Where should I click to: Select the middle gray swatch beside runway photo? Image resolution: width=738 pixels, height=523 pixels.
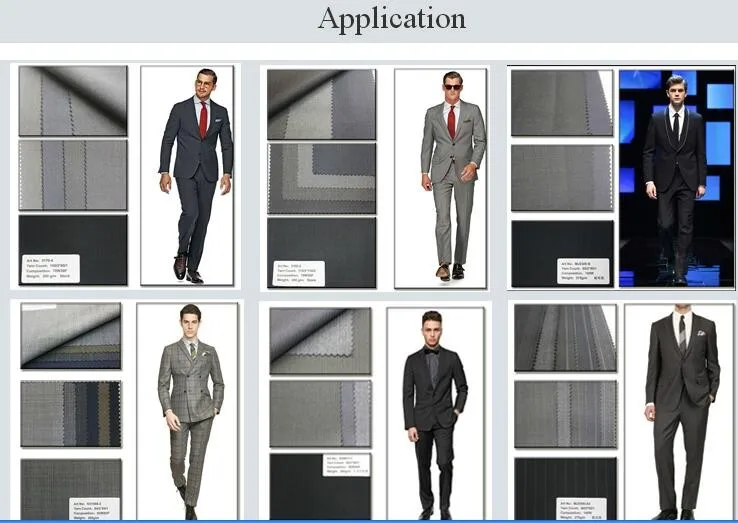[x=562, y=177]
